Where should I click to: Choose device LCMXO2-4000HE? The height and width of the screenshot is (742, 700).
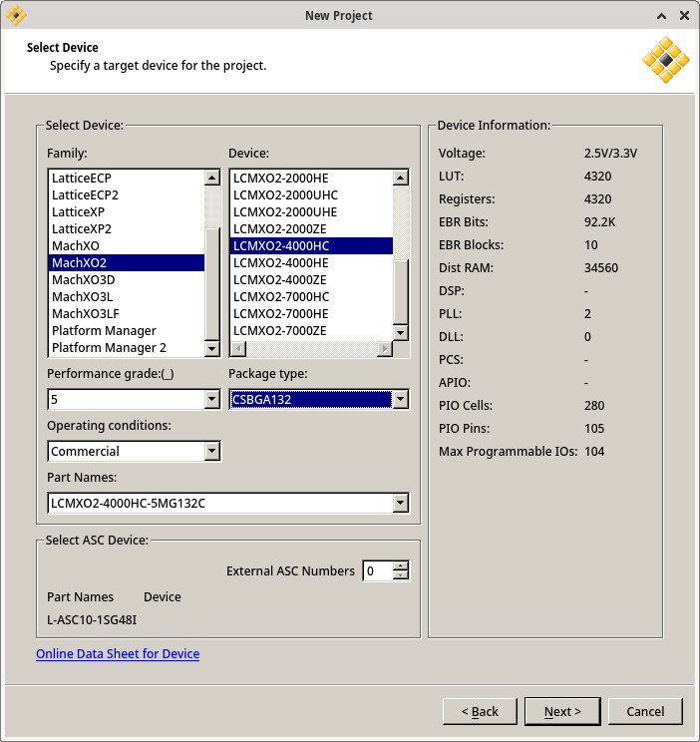311,262
